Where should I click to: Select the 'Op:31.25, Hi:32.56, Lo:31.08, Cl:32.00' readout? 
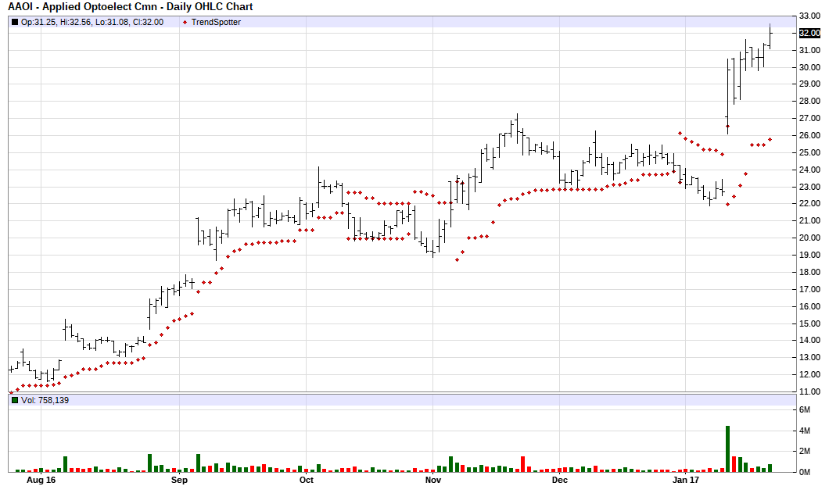(x=92, y=22)
